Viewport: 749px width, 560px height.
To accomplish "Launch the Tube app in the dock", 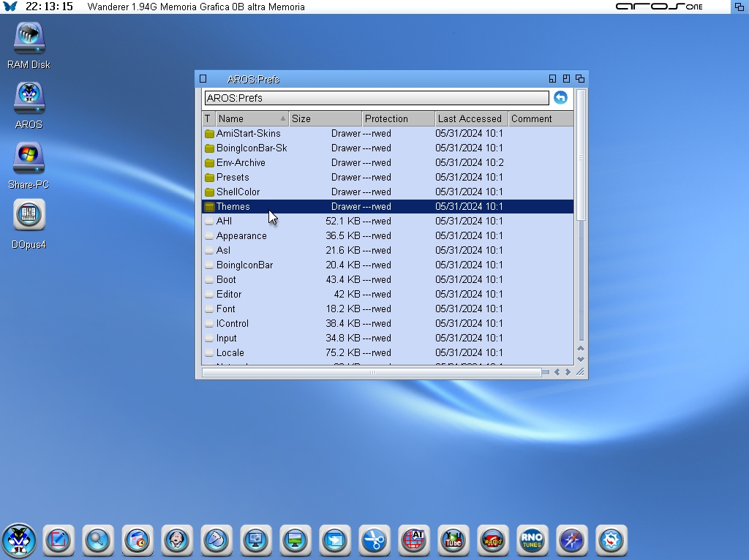I will click(x=453, y=541).
